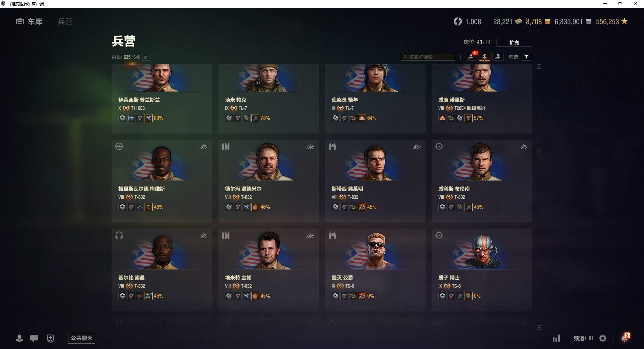Toggle the dismissed crew view icon
Image resolution: width=644 pixels, height=349 pixels.
(x=498, y=57)
